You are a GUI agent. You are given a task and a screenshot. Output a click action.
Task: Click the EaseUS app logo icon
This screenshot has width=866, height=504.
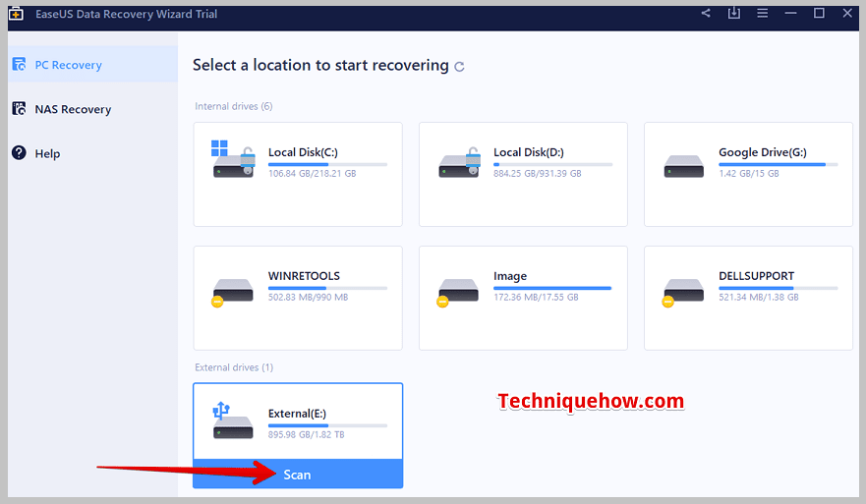coord(16,14)
